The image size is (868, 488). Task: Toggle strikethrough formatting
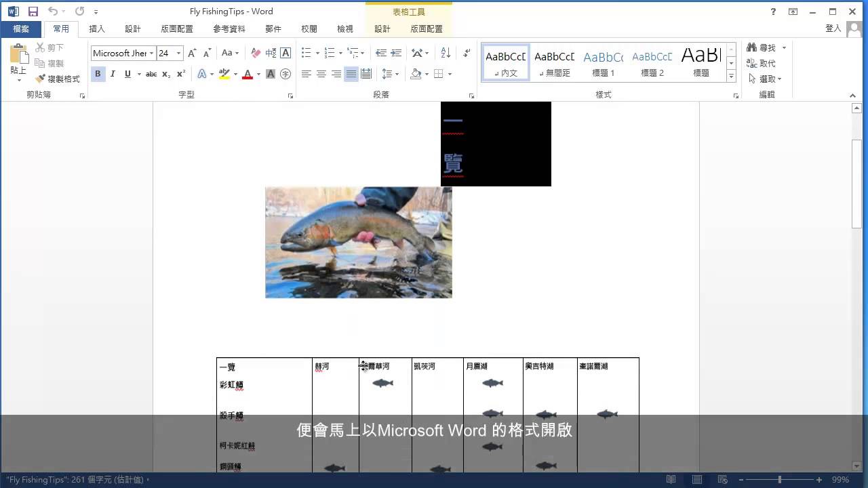click(x=151, y=74)
